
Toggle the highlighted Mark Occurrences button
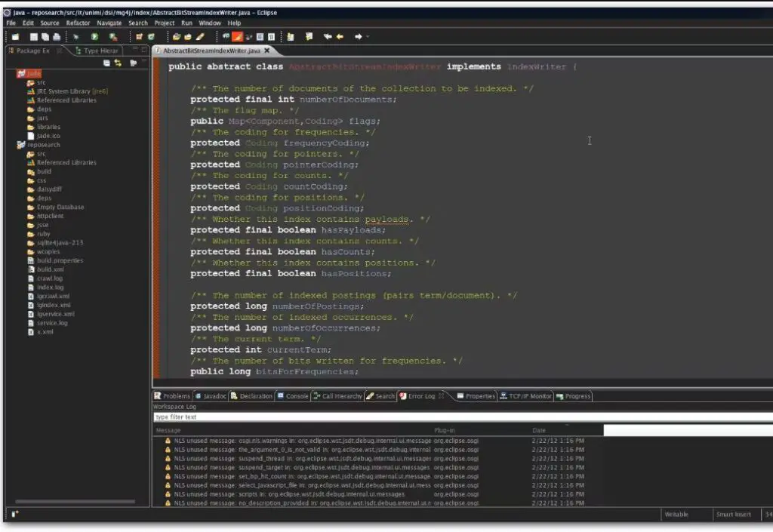238,37
